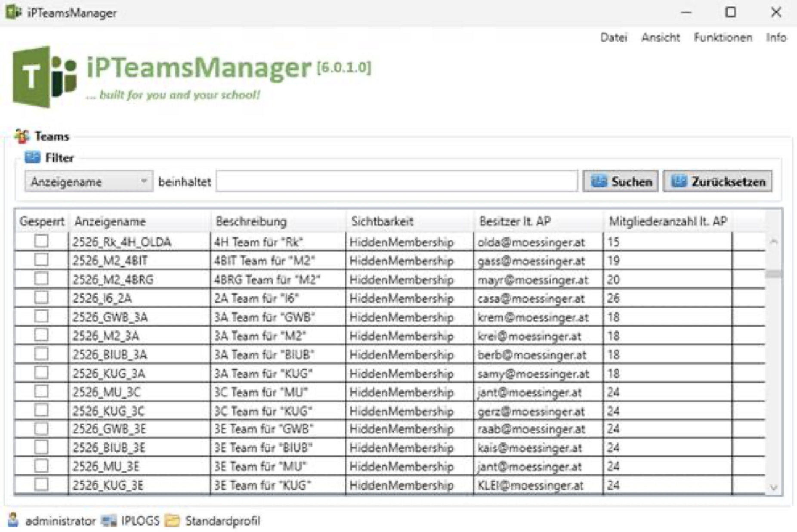Screen dimensions: 797x532
Task: Open the Funktionen menu
Action: click(x=723, y=38)
